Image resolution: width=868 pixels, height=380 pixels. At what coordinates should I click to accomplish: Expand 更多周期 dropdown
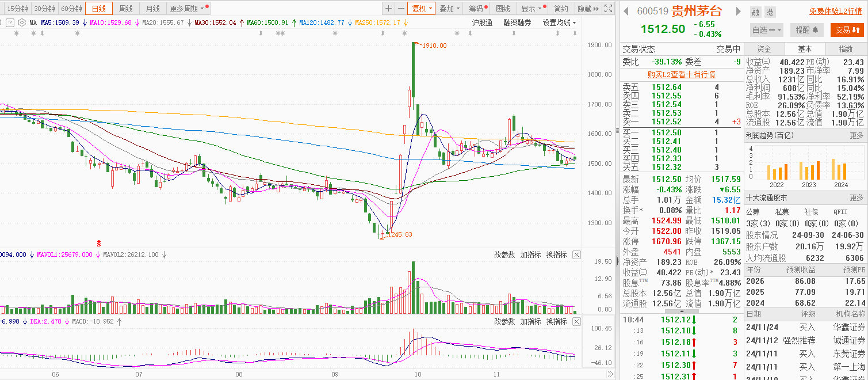click(x=189, y=9)
